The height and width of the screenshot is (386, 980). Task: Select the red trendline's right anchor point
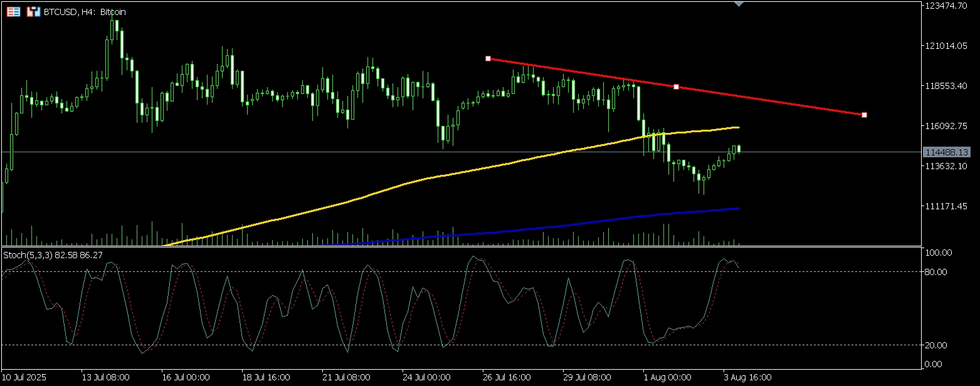tap(865, 115)
